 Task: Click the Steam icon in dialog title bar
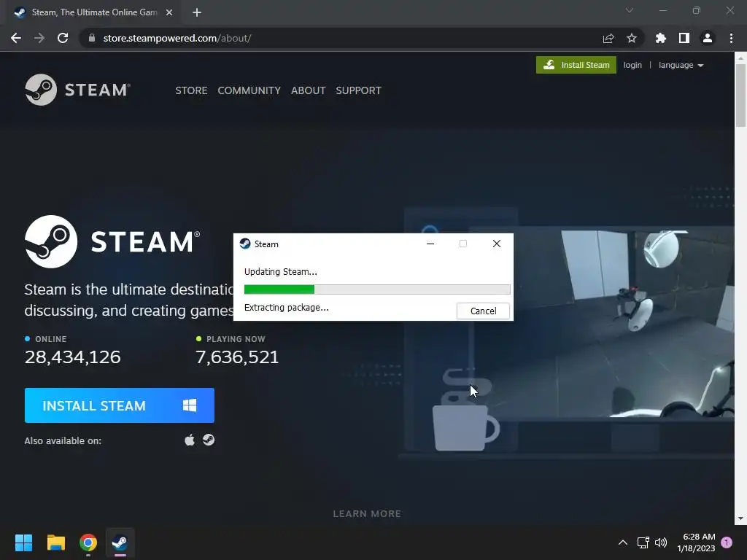[x=245, y=244]
